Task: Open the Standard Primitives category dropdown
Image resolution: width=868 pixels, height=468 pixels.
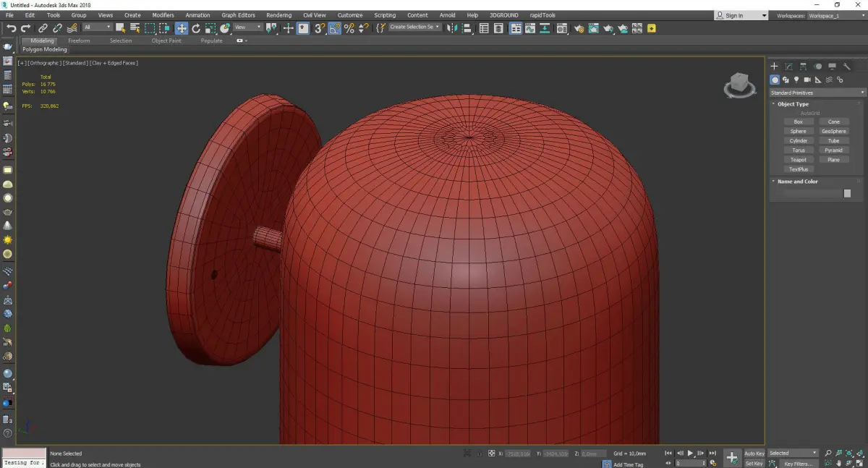Action: click(x=817, y=93)
